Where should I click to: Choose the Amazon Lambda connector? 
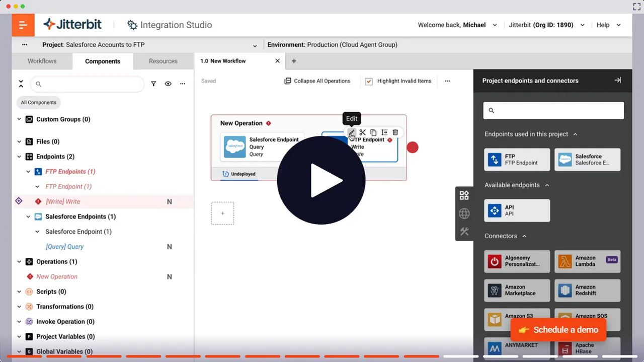[588, 261]
